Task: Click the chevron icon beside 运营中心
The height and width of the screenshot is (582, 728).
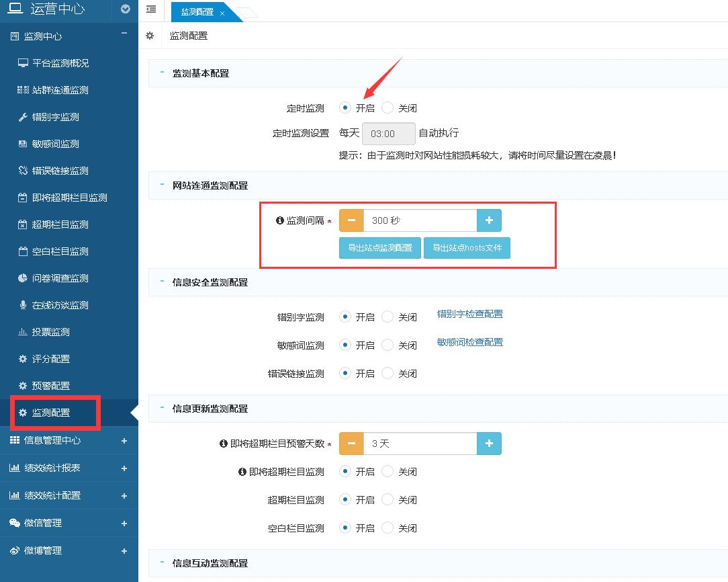Action: coord(125,9)
